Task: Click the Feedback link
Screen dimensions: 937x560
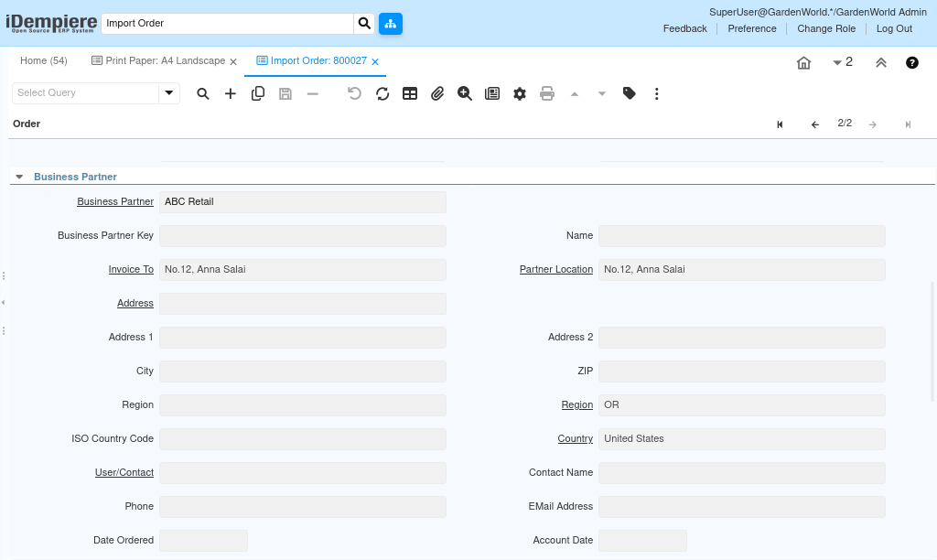Action: (x=684, y=28)
